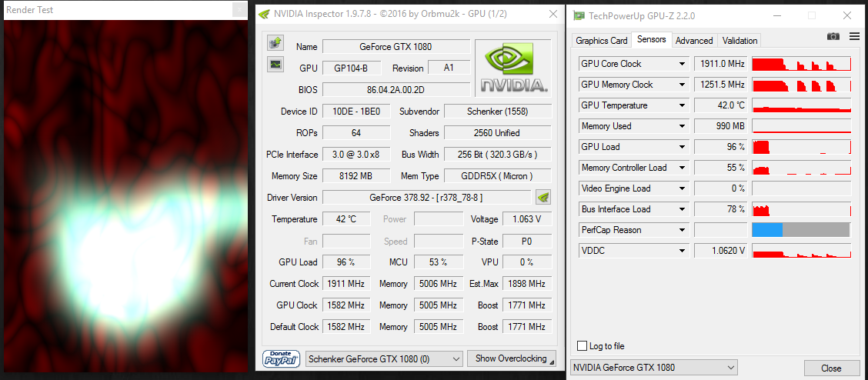868x380 pixels.
Task: Click the GPU Temperature history graph
Action: point(802,105)
